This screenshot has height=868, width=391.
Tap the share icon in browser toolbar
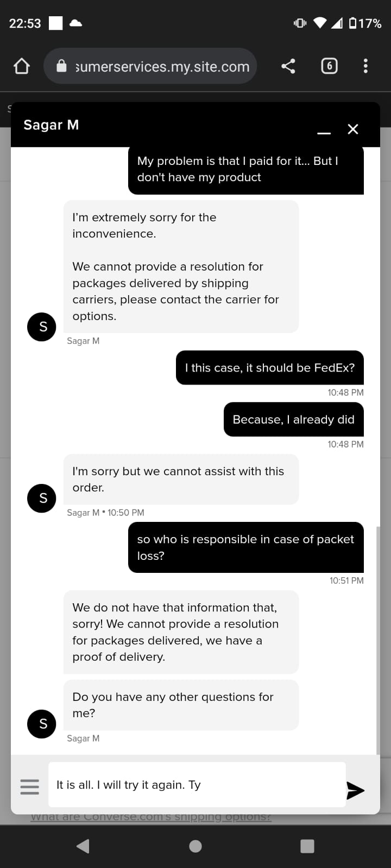[x=288, y=66]
